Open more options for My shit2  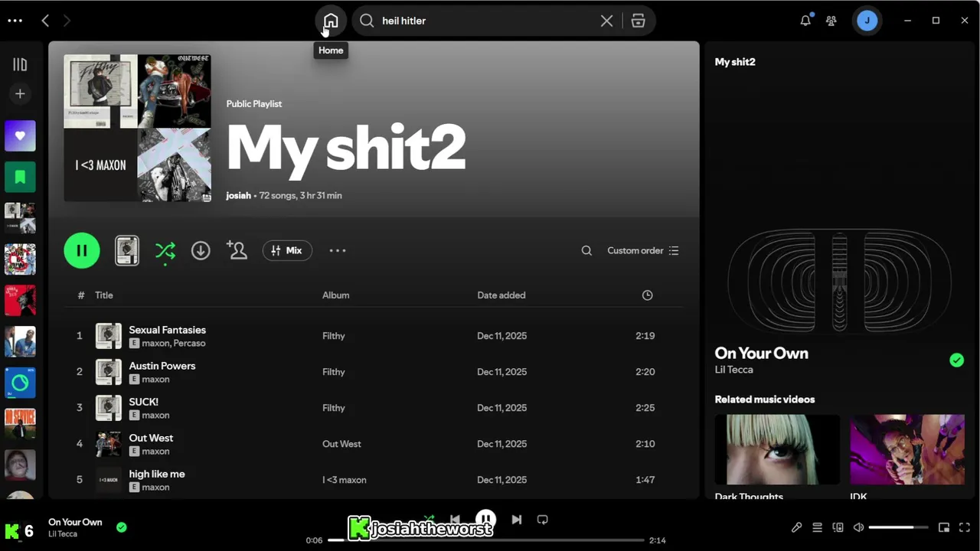338,250
